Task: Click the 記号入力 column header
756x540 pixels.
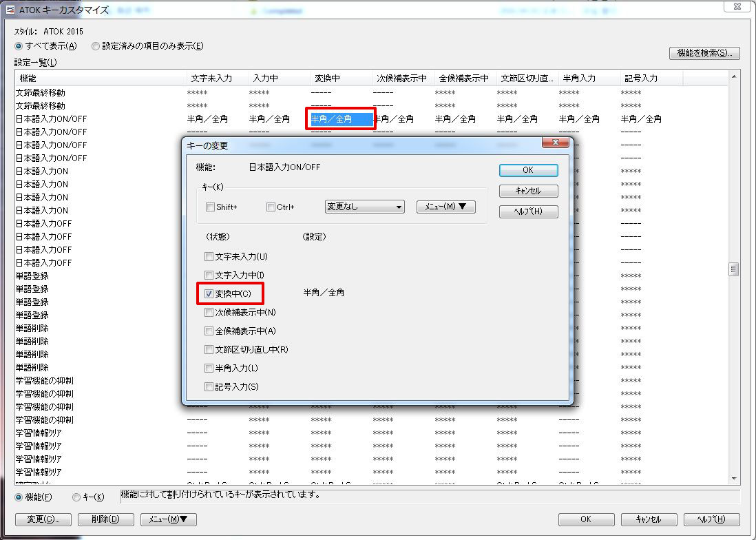Action: coord(652,78)
